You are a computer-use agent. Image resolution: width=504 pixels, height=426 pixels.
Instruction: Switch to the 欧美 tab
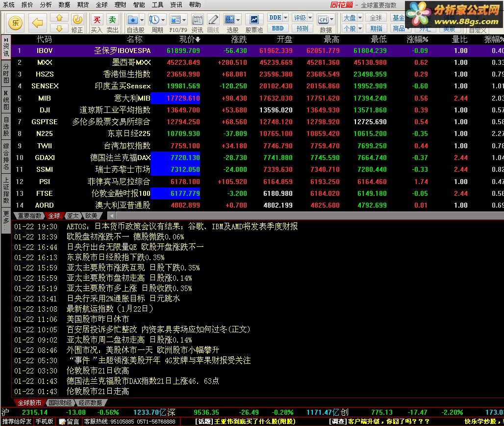91,216
